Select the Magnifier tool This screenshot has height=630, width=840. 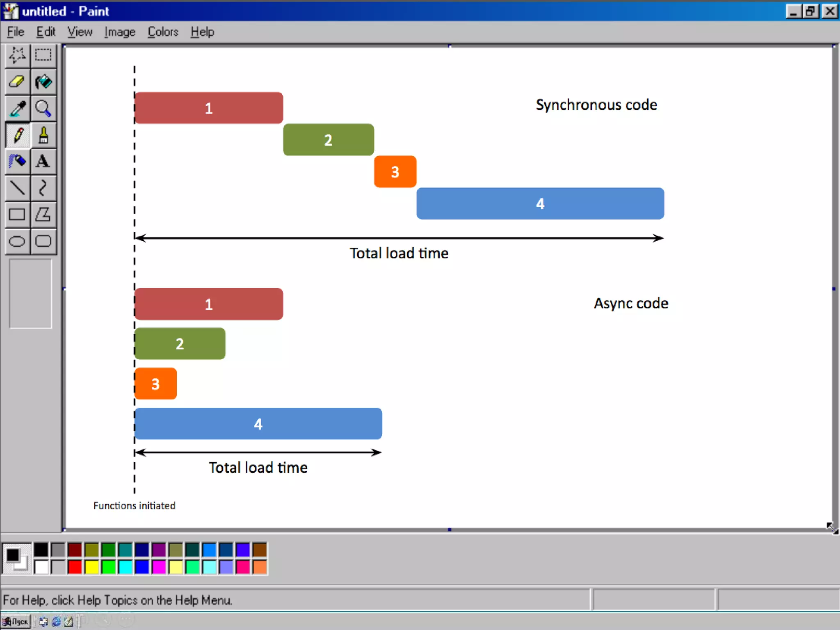point(43,108)
